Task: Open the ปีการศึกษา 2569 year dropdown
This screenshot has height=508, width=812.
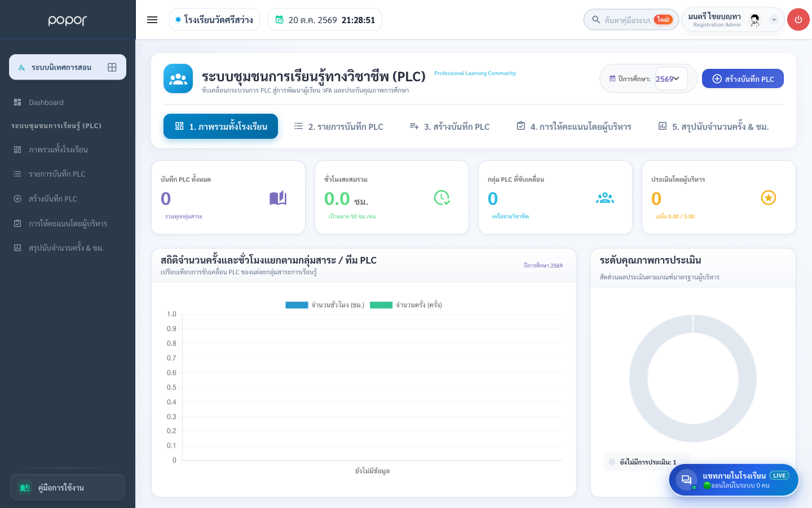Action: (x=671, y=79)
